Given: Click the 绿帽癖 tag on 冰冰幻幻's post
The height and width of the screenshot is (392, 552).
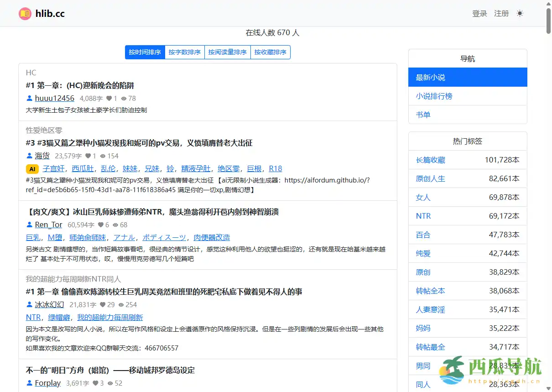Looking at the screenshot, I should coord(59,318).
